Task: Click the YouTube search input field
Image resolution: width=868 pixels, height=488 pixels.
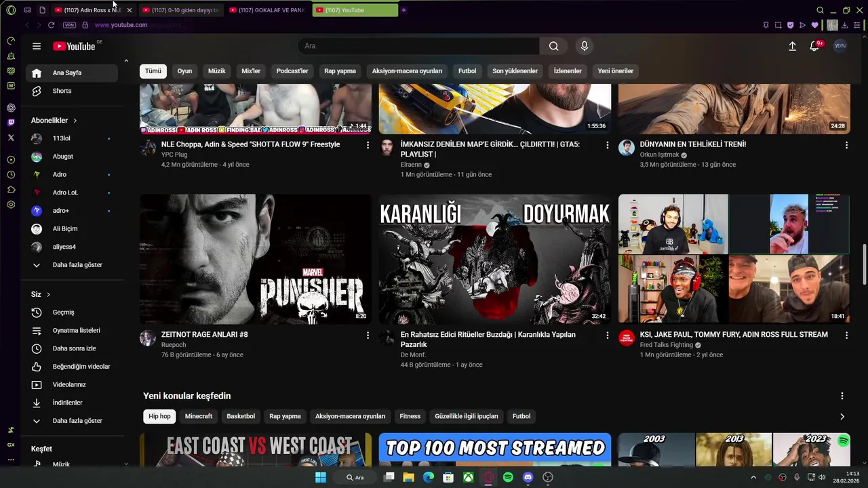Action: click(x=418, y=46)
